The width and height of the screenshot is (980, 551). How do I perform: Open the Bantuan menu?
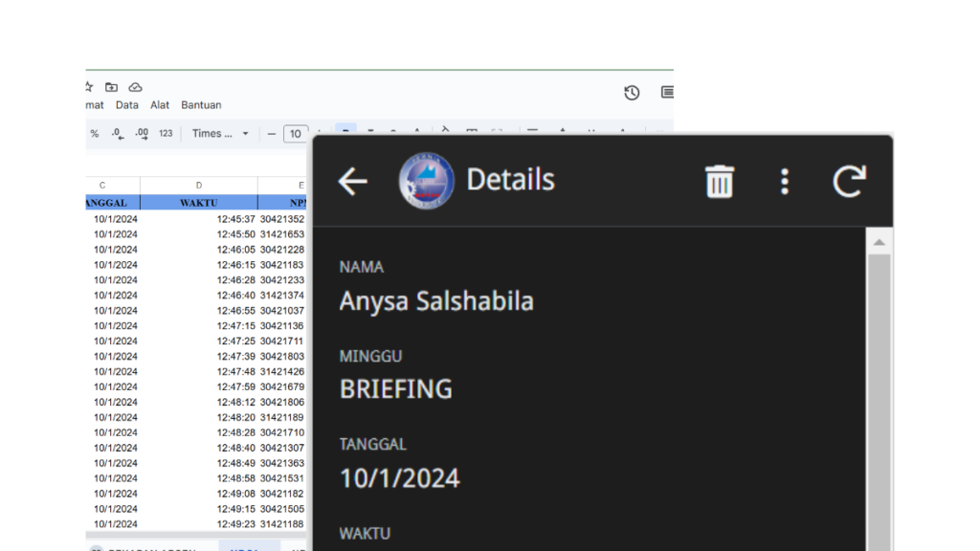(201, 105)
